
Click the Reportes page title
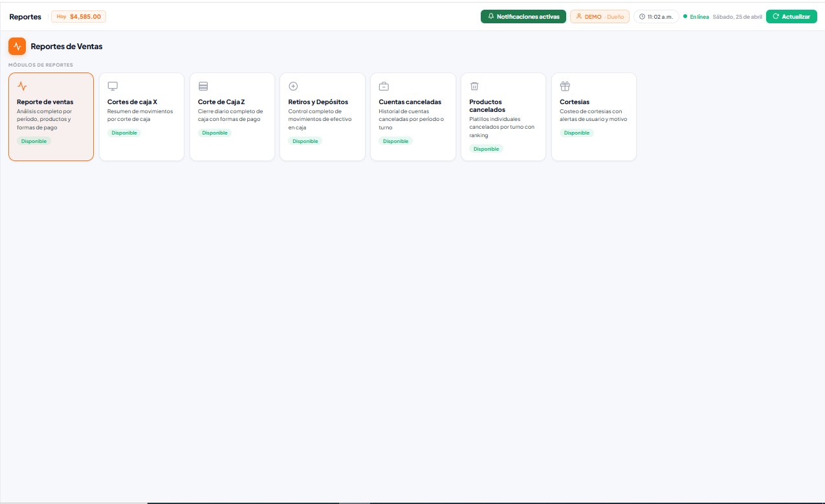click(x=25, y=17)
